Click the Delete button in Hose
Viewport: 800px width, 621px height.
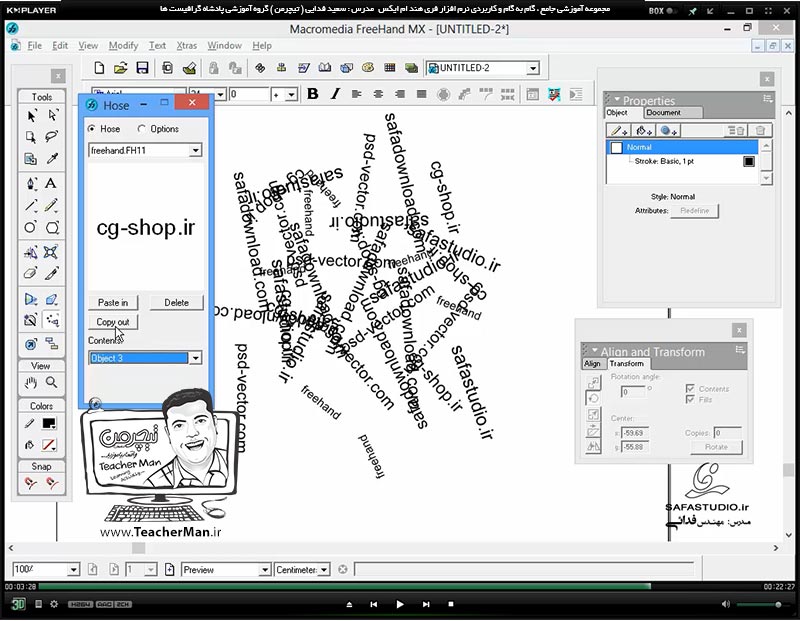pyautogui.click(x=177, y=303)
